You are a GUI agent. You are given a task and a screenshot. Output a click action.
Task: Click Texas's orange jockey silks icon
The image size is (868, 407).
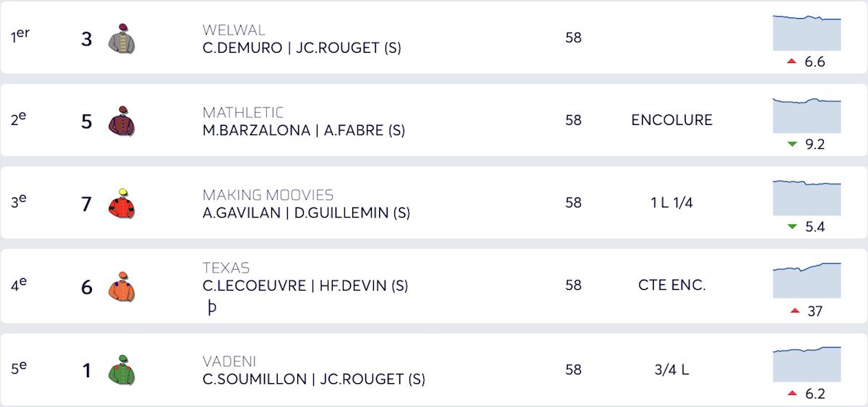point(122,287)
